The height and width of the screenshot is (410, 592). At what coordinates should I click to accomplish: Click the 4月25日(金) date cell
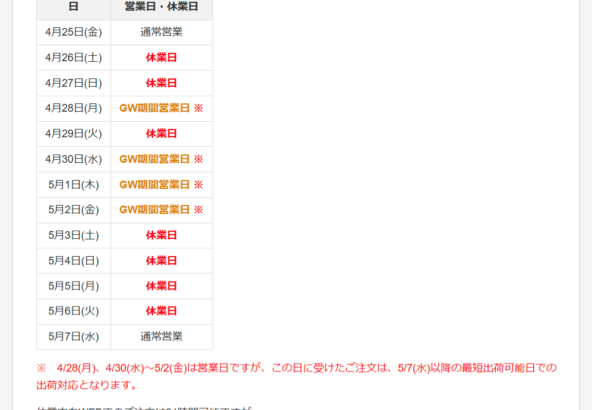click(74, 32)
